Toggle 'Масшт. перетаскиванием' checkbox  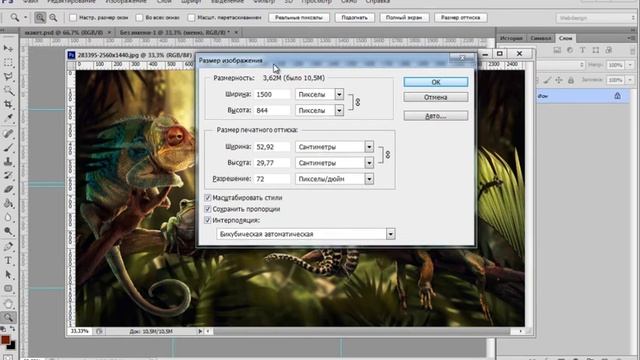pyautogui.click(x=191, y=18)
